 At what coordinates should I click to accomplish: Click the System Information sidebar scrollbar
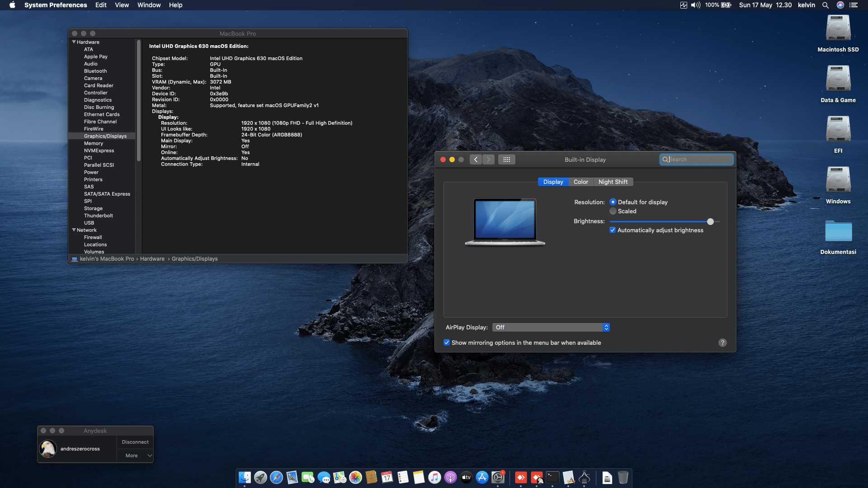pos(139,100)
